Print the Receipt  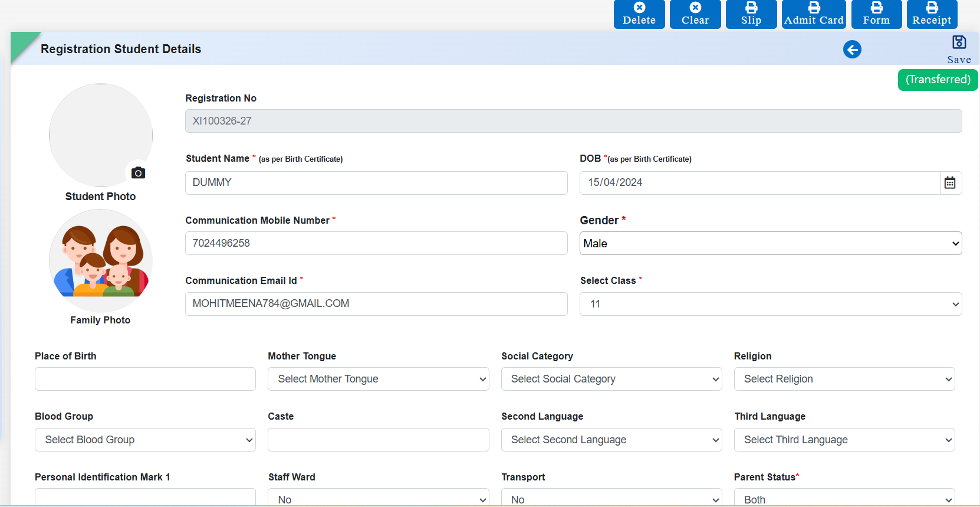click(x=932, y=14)
